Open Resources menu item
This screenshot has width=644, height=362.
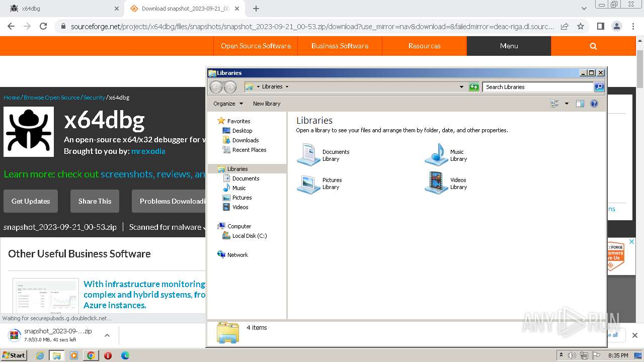coord(424,46)
